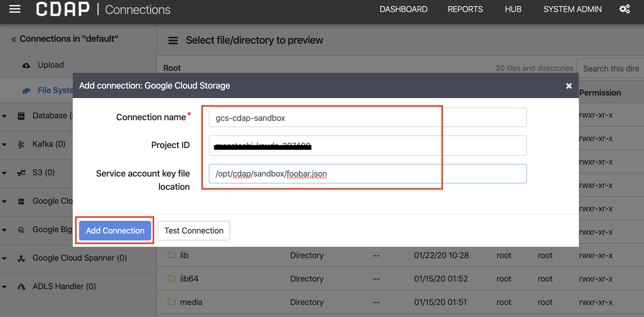
Task: Collapse the S3 connections section
Action: point(4,173)
